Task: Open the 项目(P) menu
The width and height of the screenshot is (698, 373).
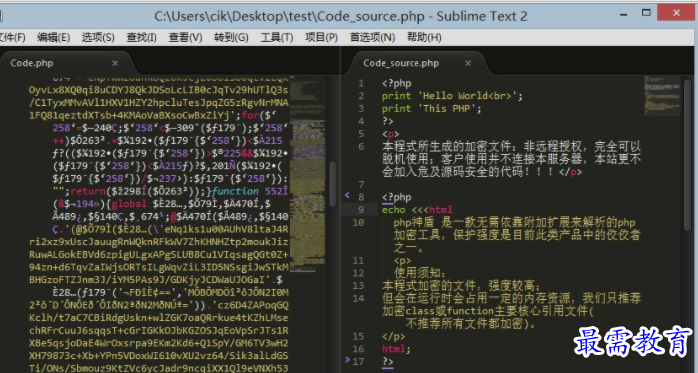Action: [321, 37]
